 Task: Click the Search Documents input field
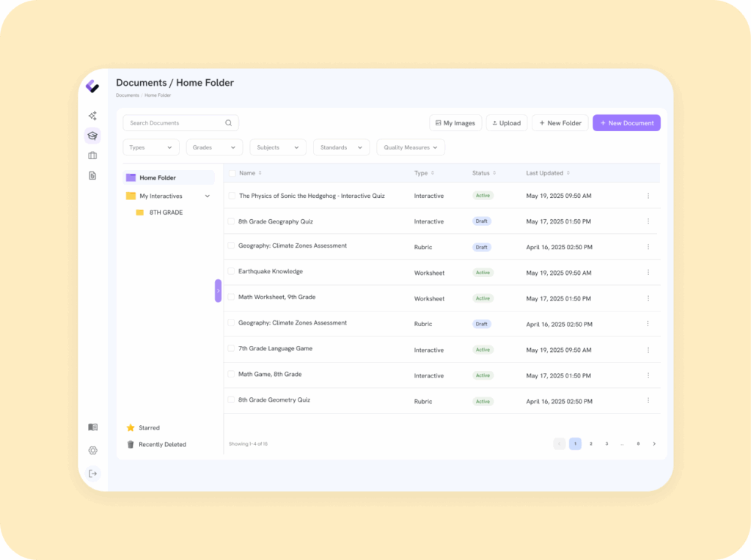click(176, 123)
